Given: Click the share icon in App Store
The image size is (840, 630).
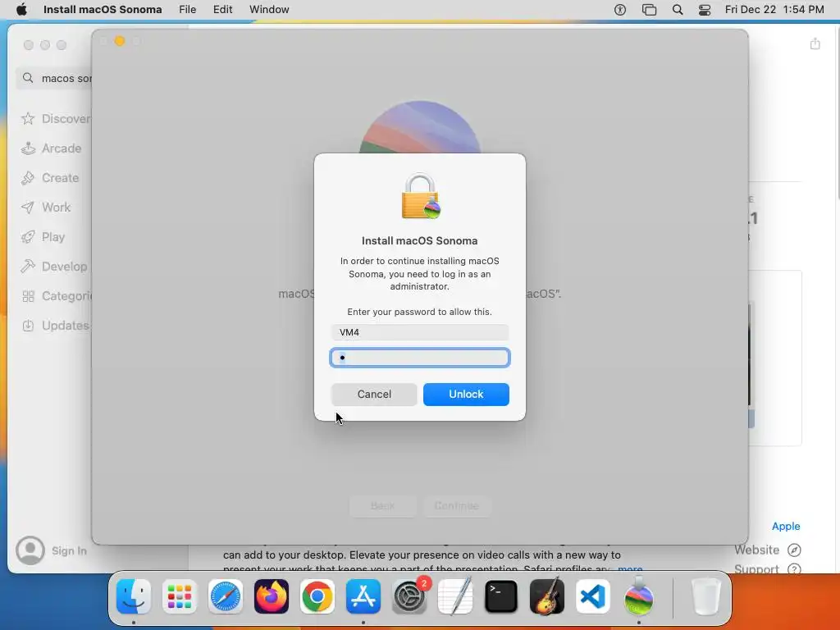Looking at the screenshot, I should click(x=815, y=43).
